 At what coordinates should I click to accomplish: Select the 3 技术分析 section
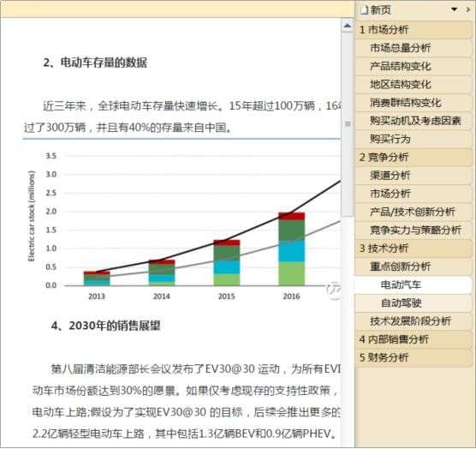point(414,248)
